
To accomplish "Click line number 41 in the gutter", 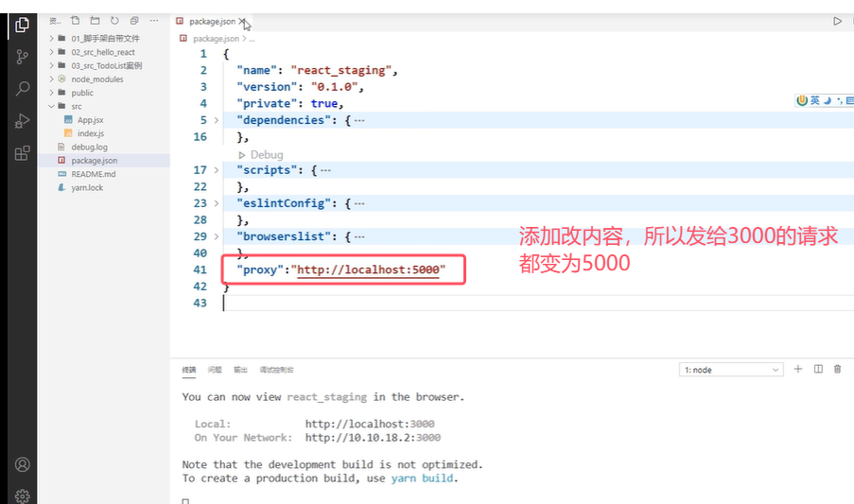I will [x=200, y=269].
